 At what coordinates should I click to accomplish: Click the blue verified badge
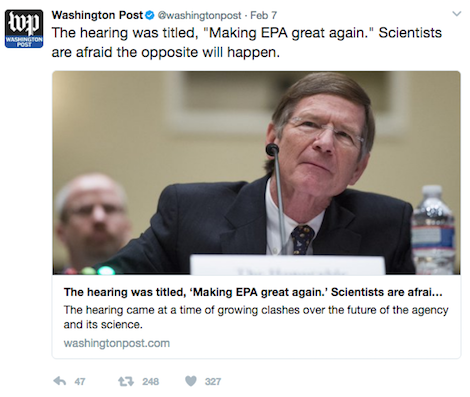click(150, 15)
